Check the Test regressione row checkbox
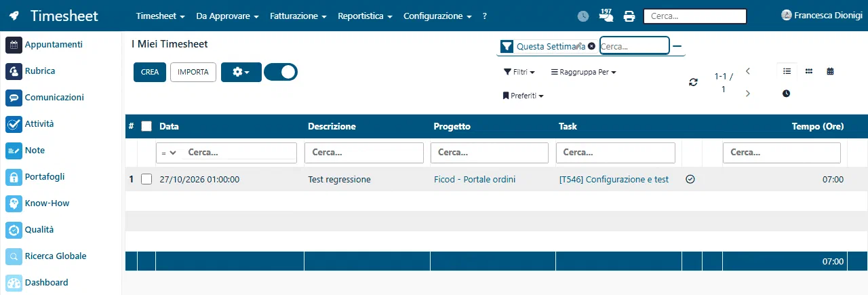868x295 pixels. (146, 180)
